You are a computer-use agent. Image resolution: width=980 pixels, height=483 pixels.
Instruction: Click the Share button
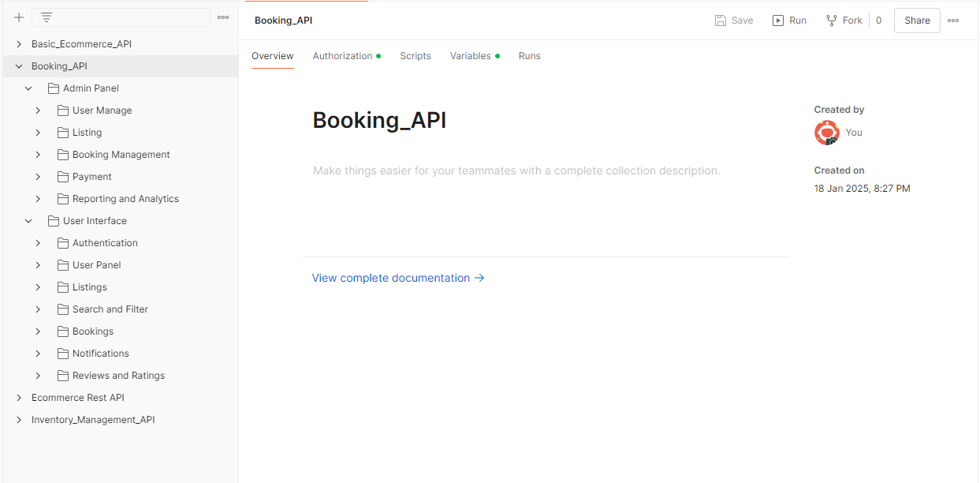pyautogui.click(x=917, y=21)
